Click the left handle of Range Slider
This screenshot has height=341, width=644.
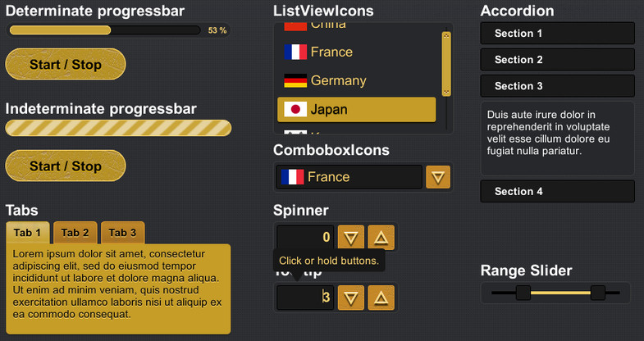[x=523, y=293]
